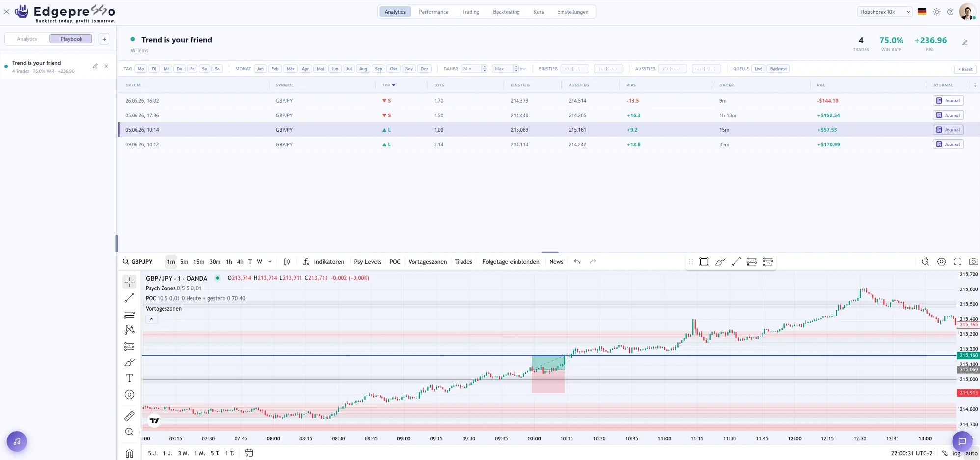This screenshot has width=980, height=460.
Task: Open the candlestick chart type selector
Action: tap(287, 262)
